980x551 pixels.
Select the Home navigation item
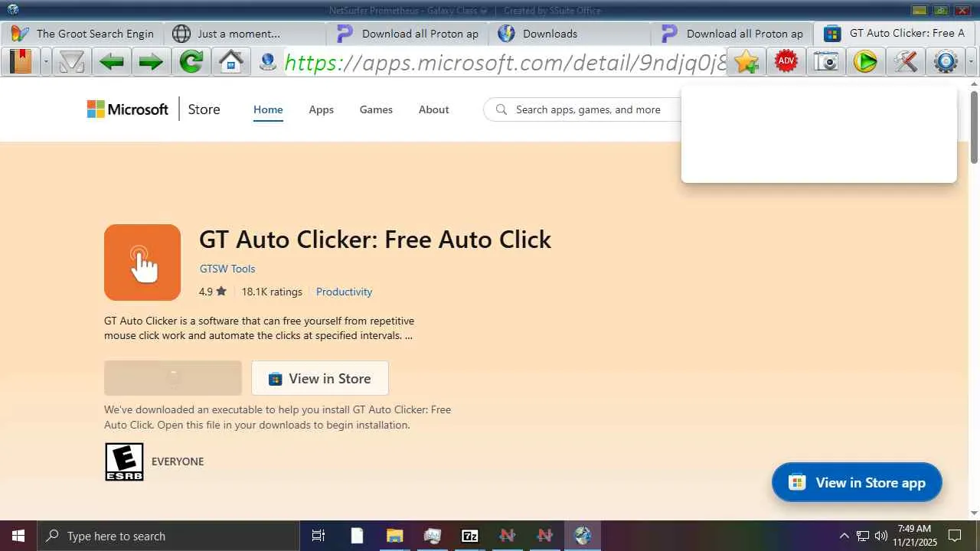(x=268, y=109)
